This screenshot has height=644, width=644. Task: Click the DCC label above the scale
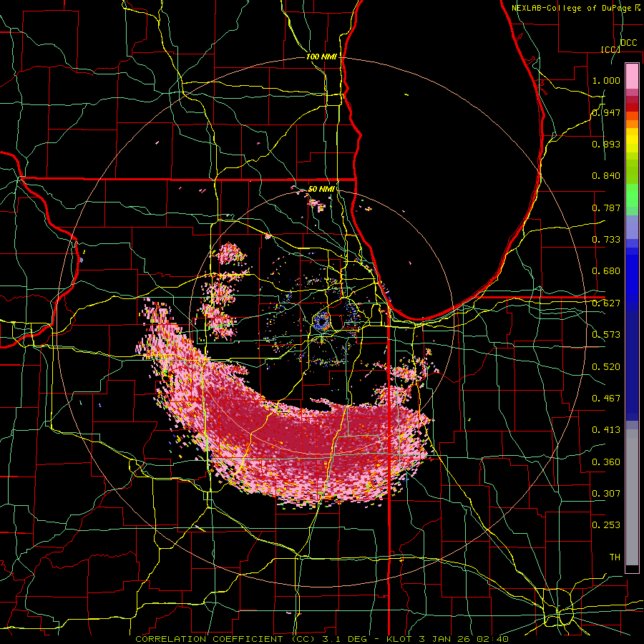[x=629, y=43]
